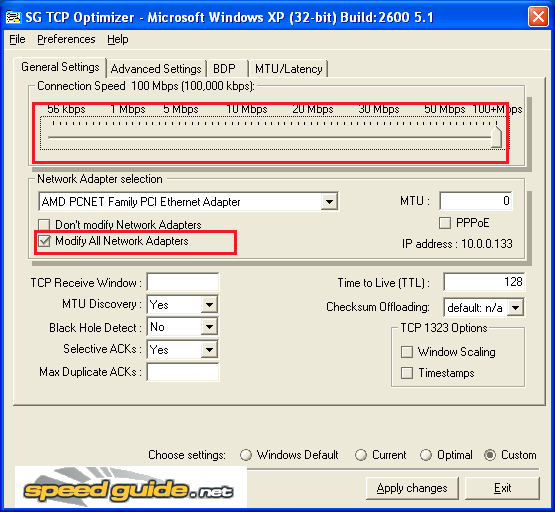The width and height of the screenshot is (555, 512).
Task: Select the Current settings radio button
Action: (361, 455)
